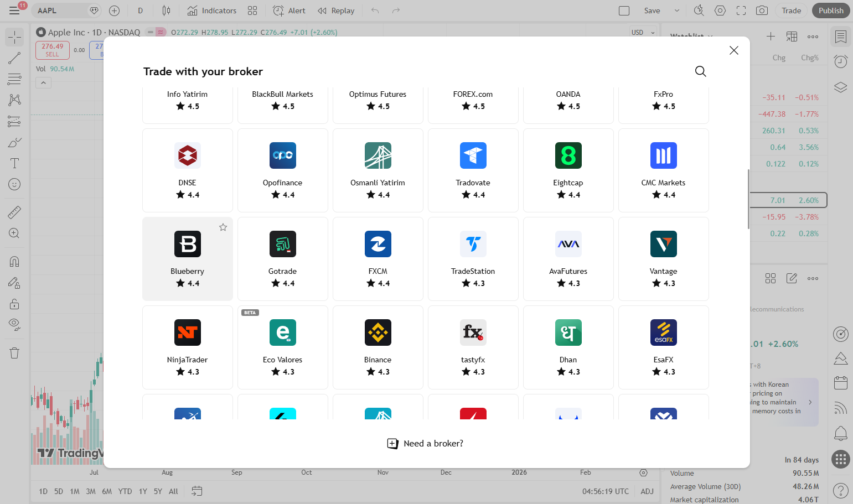Select FXCM broker
This screenshot has width=853, height=504.
[x=378, y=259]
